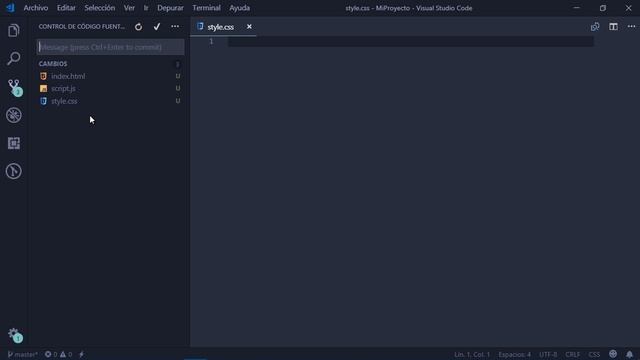
Task: Change the CRLF line ending setting
Action: coord(572,354)
